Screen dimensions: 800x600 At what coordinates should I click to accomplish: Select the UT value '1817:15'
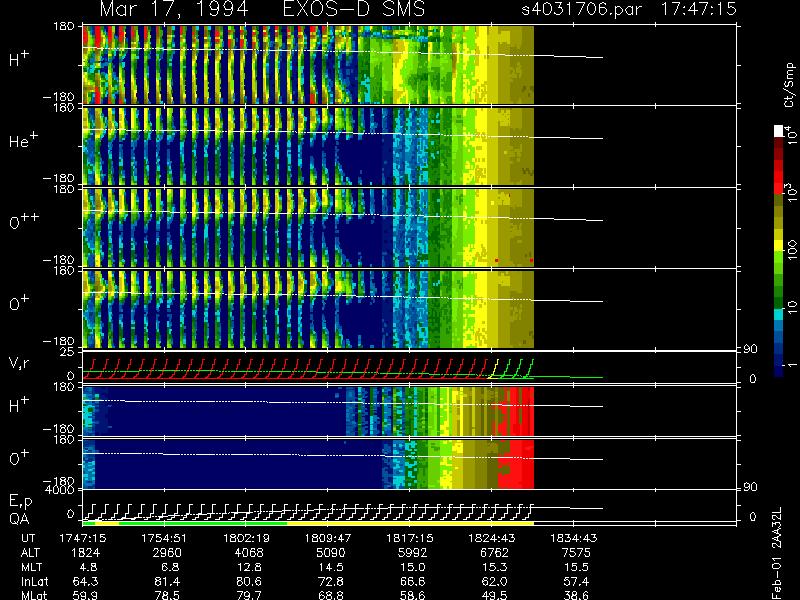click(409, 538)
